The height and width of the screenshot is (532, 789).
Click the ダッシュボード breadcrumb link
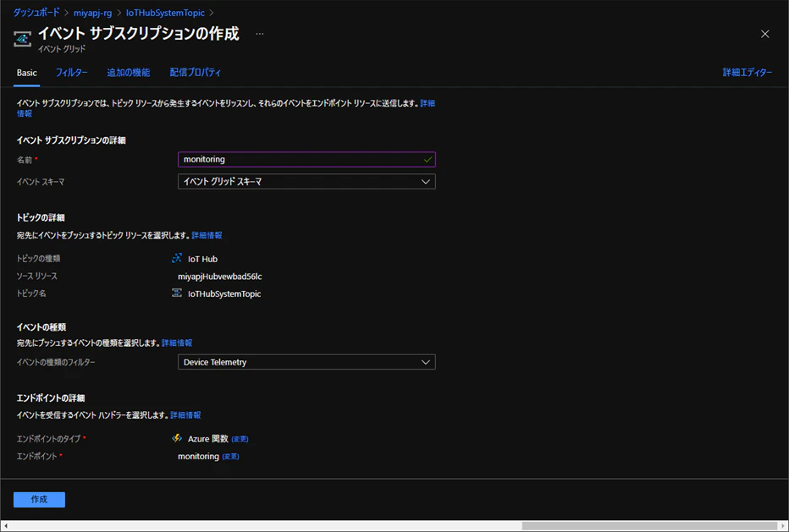(x=36, y=13)
